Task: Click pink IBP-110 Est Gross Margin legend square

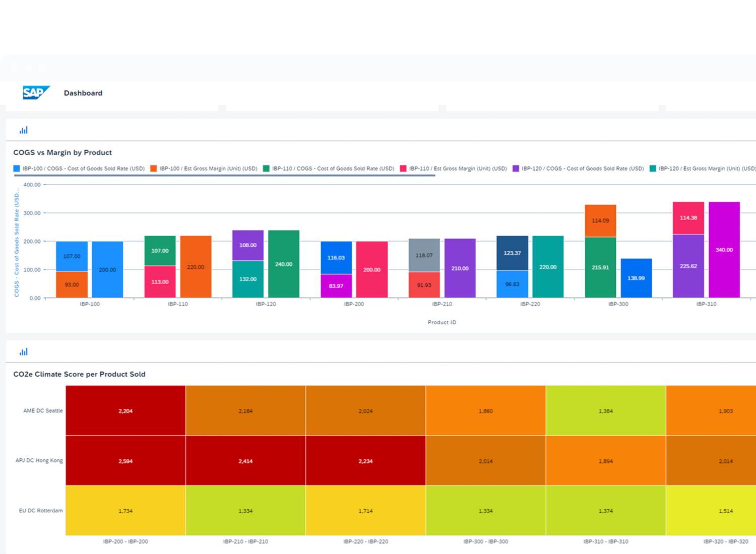Action: coord(403,169)
